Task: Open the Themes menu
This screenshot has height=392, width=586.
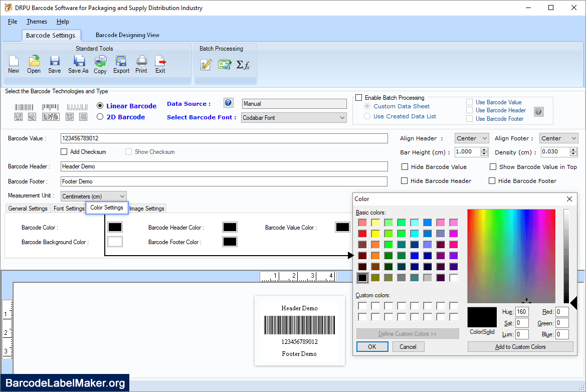Action: [x=37, y=22]
